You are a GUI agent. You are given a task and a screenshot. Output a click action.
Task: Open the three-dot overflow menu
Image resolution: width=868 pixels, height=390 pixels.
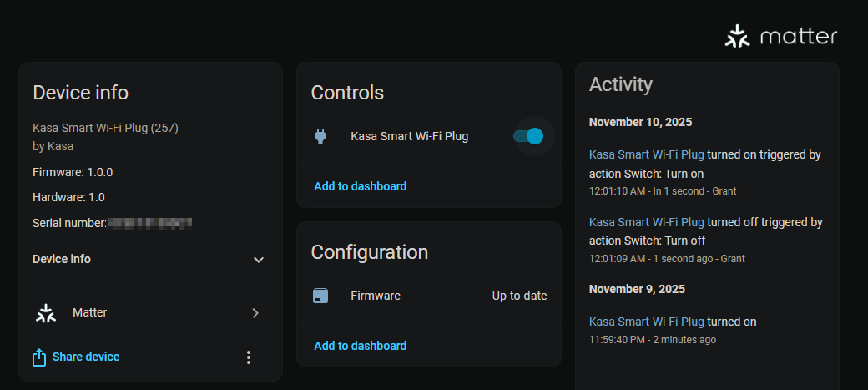(248, 357)
